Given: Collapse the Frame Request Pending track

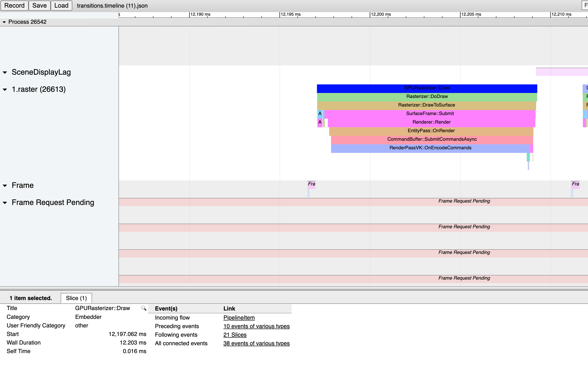Looking at the screenshot, I should tap(5, 202).
